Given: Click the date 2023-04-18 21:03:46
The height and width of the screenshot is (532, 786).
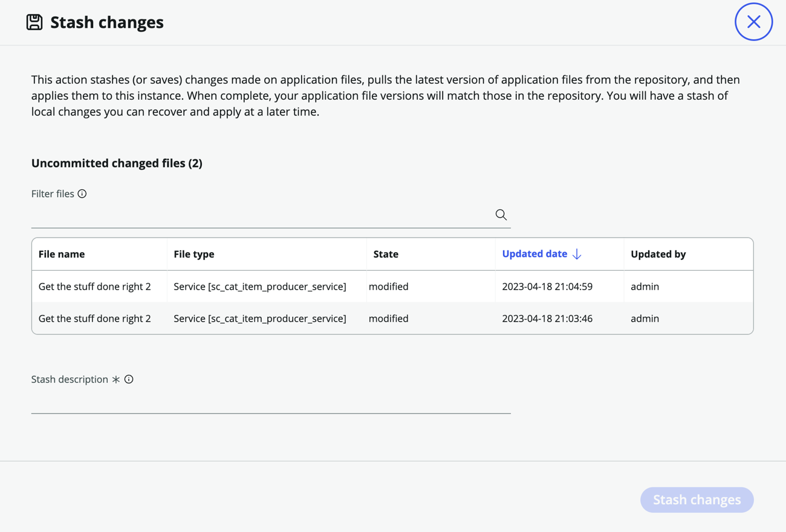Looking at the screenshot, I should point(547,319).
